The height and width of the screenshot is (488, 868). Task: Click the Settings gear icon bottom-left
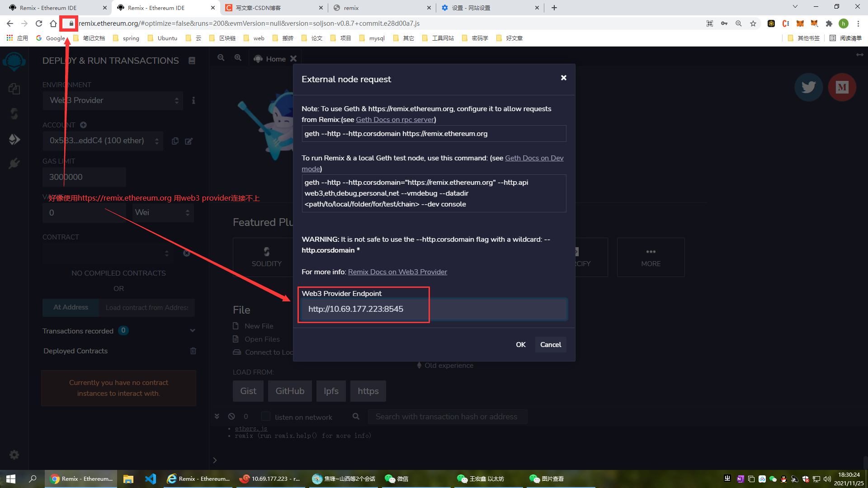point(14,455)
